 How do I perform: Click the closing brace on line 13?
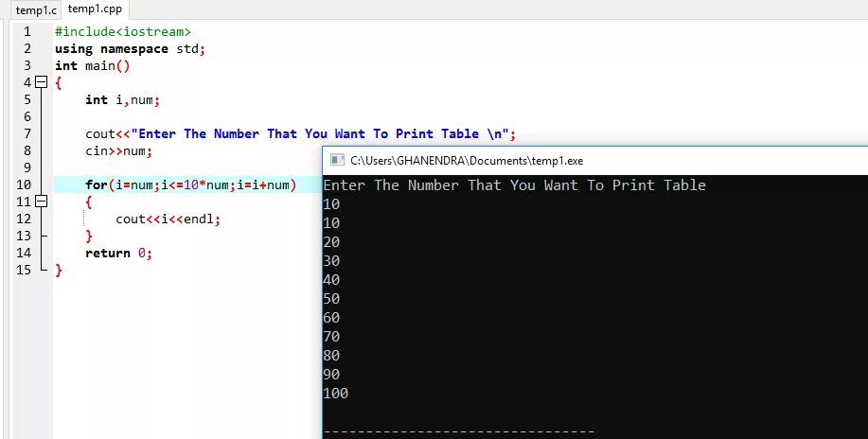(x=89, y=236)
